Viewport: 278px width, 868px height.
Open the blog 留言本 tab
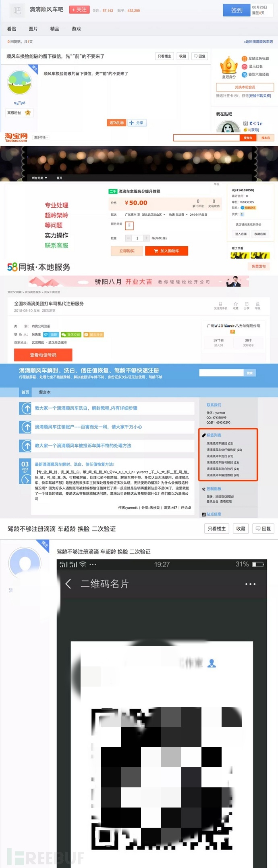[45, 392]
